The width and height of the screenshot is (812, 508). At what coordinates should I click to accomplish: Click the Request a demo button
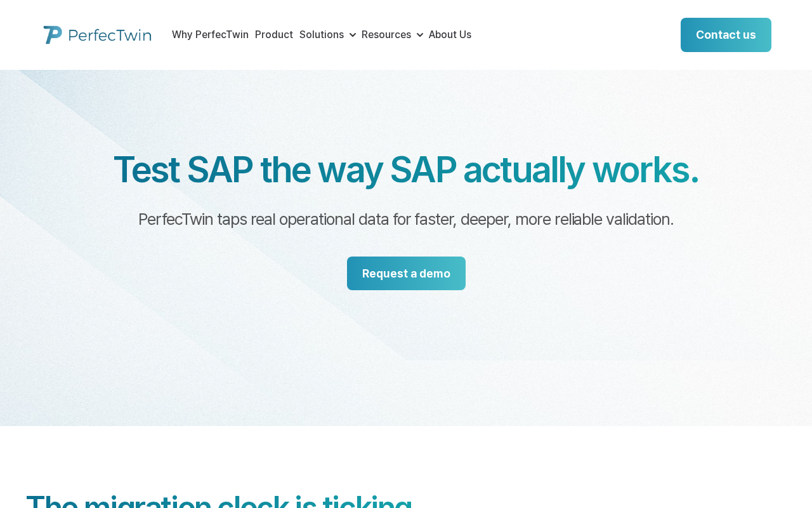pyautogui.click(x=406, y=274)
